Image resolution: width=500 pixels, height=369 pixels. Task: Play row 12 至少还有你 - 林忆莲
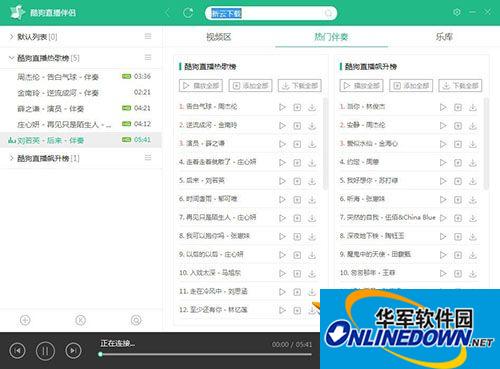pyautogui.click(x=282, y=310)
